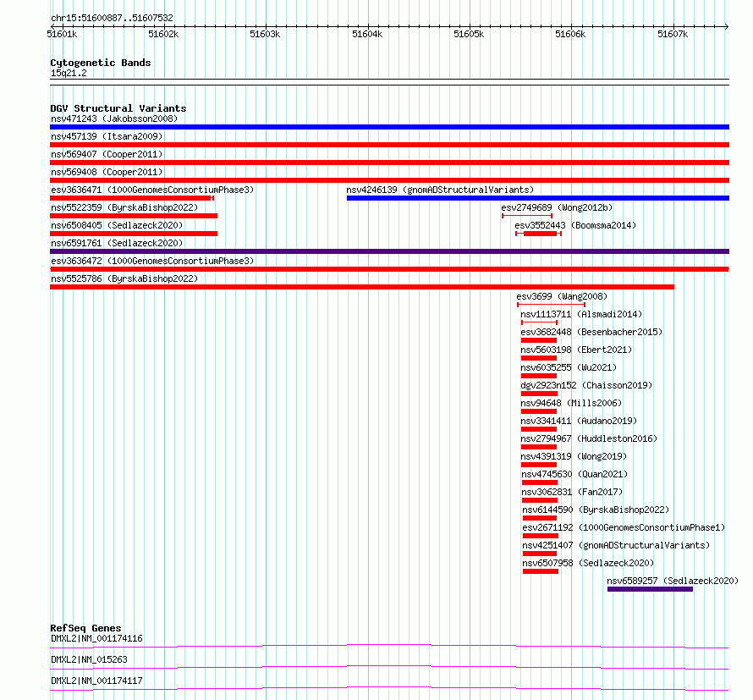Select the red nsv94648 variant bar
The image size is (753, 700).
(x=539, y=411)
